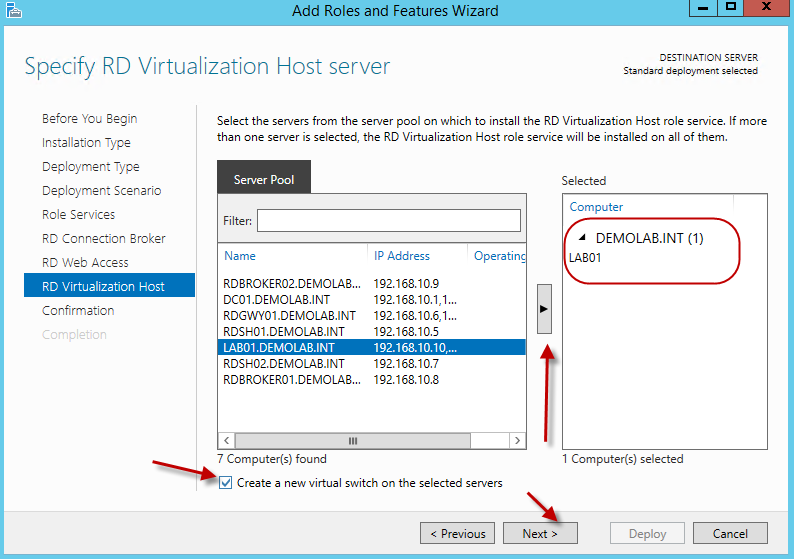Cancel the wizard
The image size is (794, 559).
(x=729, y=533)
